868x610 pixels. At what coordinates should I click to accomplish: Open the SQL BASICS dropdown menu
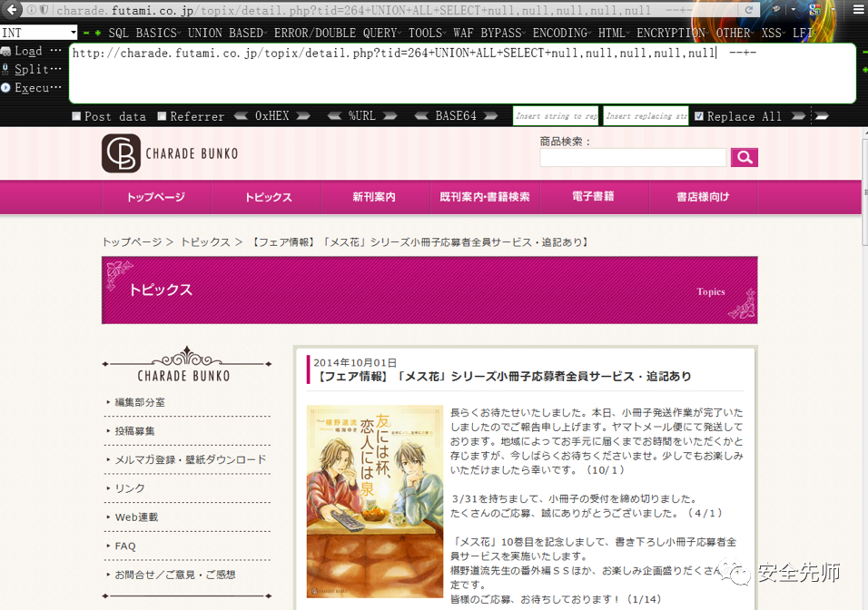point(144,34)
